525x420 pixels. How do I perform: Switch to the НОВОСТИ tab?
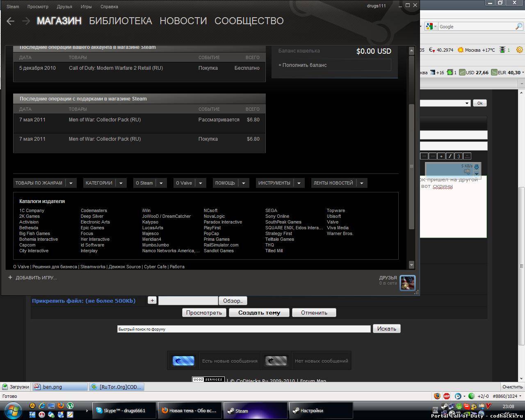click(183, 21)
